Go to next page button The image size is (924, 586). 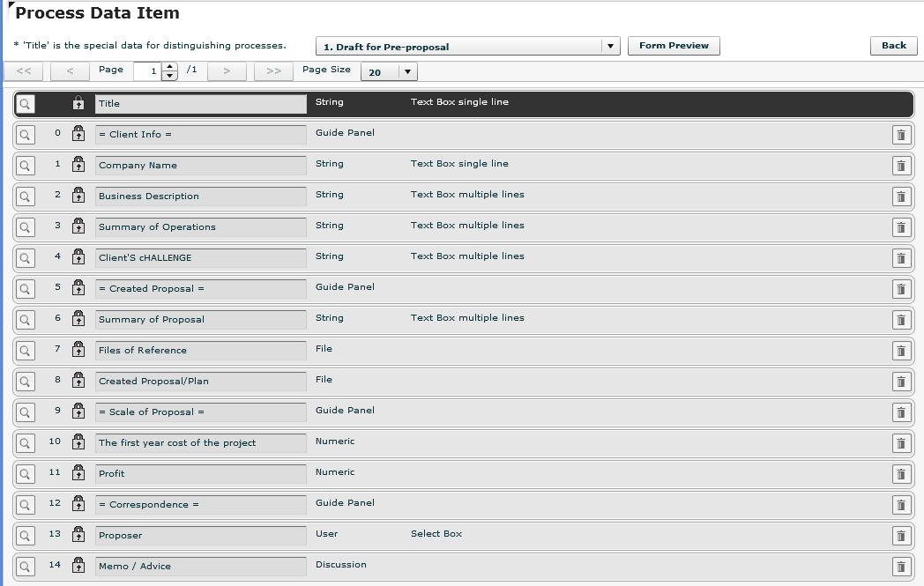click(x=227, y=71)
